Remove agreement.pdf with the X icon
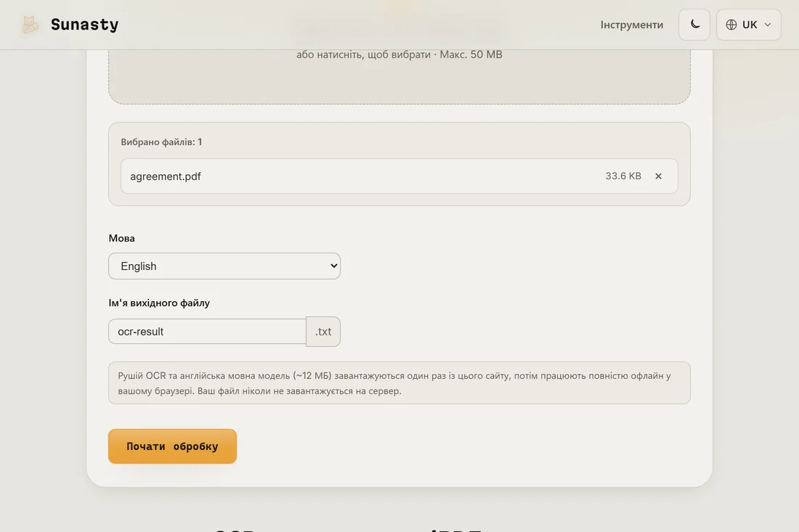The width and height of the screenshot is (799, 532). (x=658, y=176)
